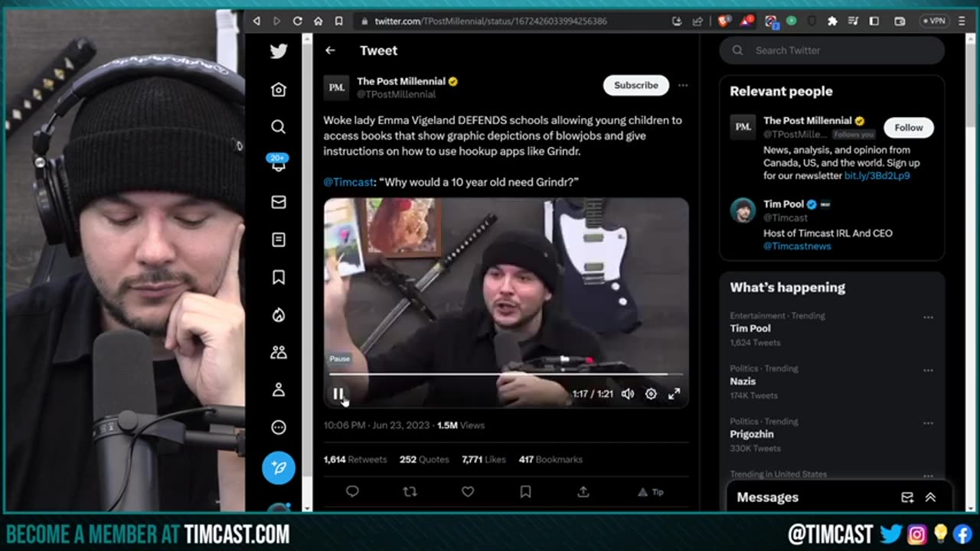980x551 pixels.
Task: Toggle the Brave VPN button
Action: 934,21
